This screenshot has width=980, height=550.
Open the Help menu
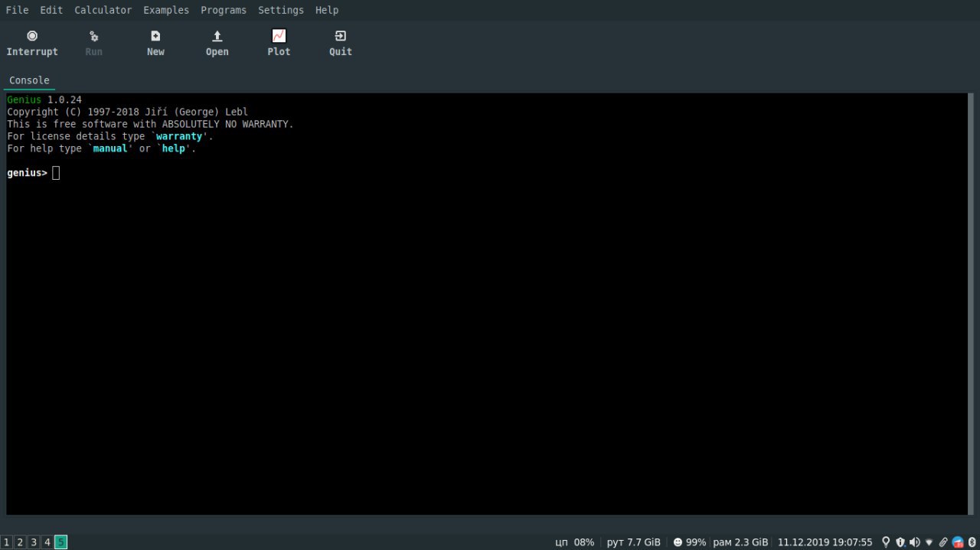click(x=327, y=10)
